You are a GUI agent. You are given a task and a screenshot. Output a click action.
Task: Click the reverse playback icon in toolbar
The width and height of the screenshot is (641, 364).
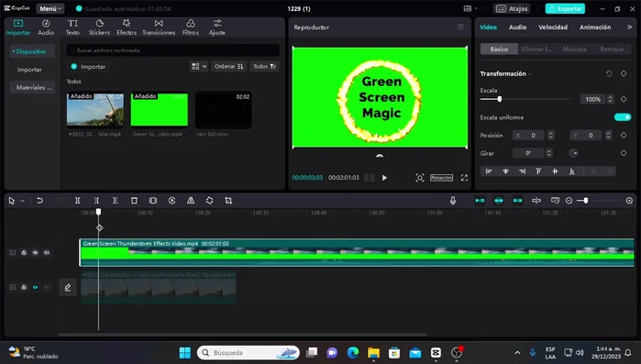[x=172, y=201]
